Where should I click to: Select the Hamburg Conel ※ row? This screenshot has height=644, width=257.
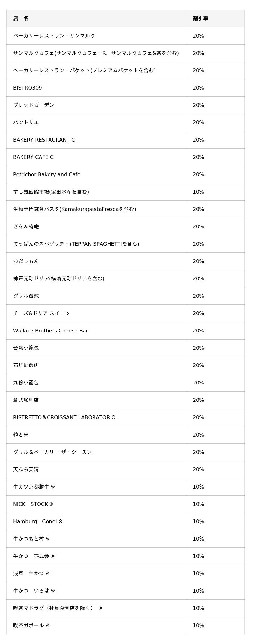coord(125,521)
